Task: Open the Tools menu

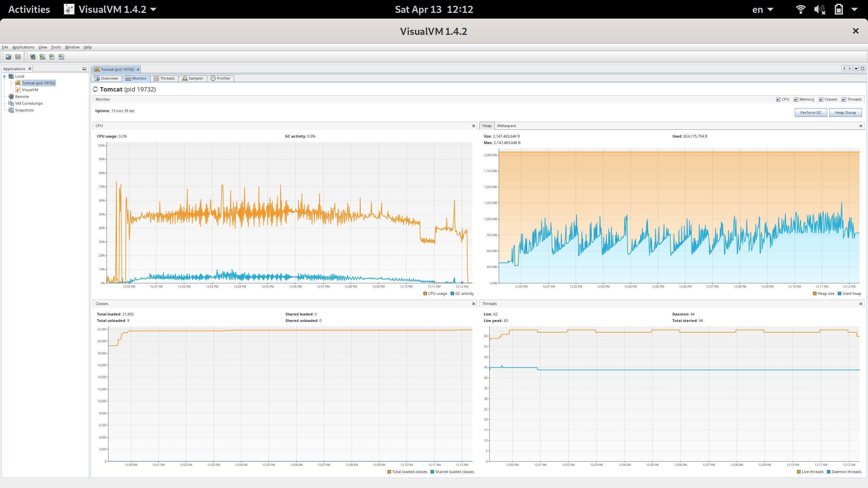Action: click(x=56, y=47)
